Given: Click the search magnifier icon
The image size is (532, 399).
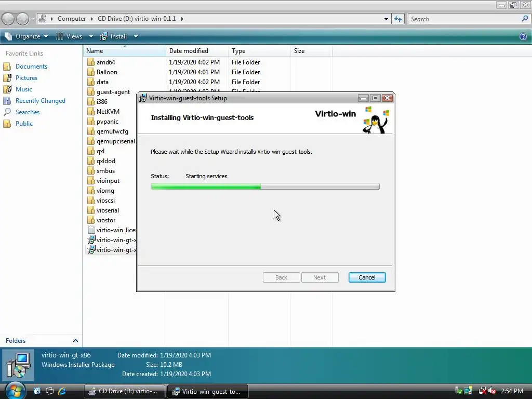Looking at the screenshot, I should (525, 19).
